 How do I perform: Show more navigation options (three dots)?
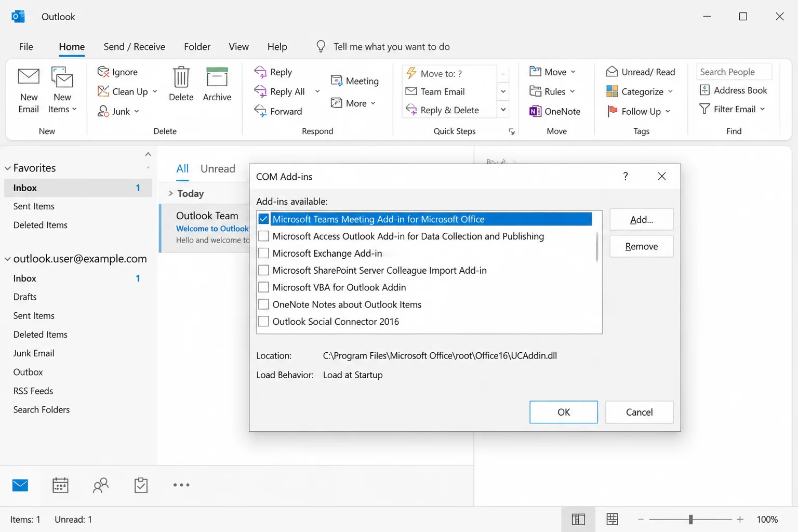(181, 485)
